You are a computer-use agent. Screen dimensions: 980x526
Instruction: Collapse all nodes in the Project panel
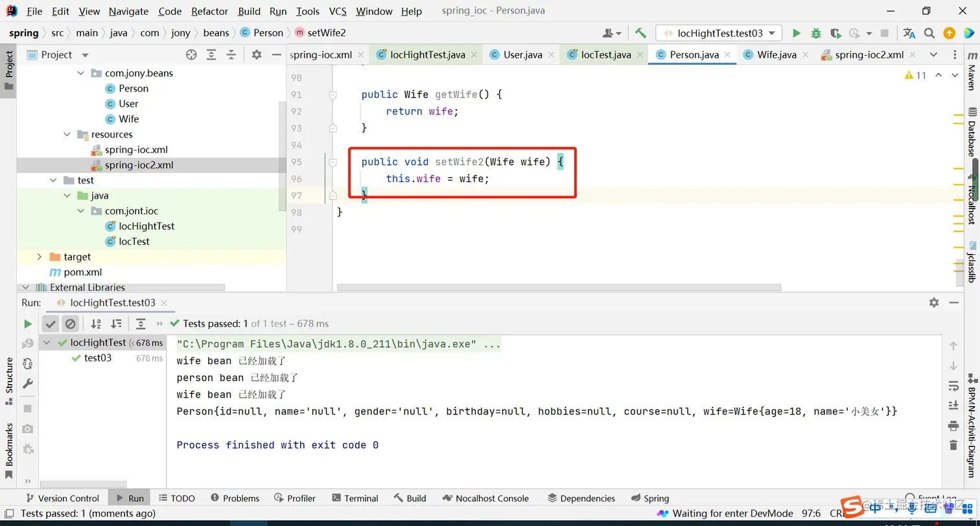[231, 55]
